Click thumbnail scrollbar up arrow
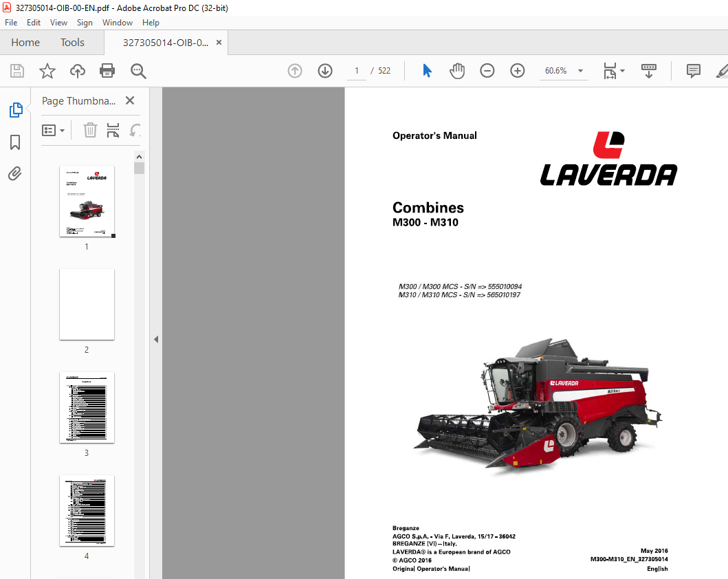This screenshot has height=579, width=728. tap(139, 157)
